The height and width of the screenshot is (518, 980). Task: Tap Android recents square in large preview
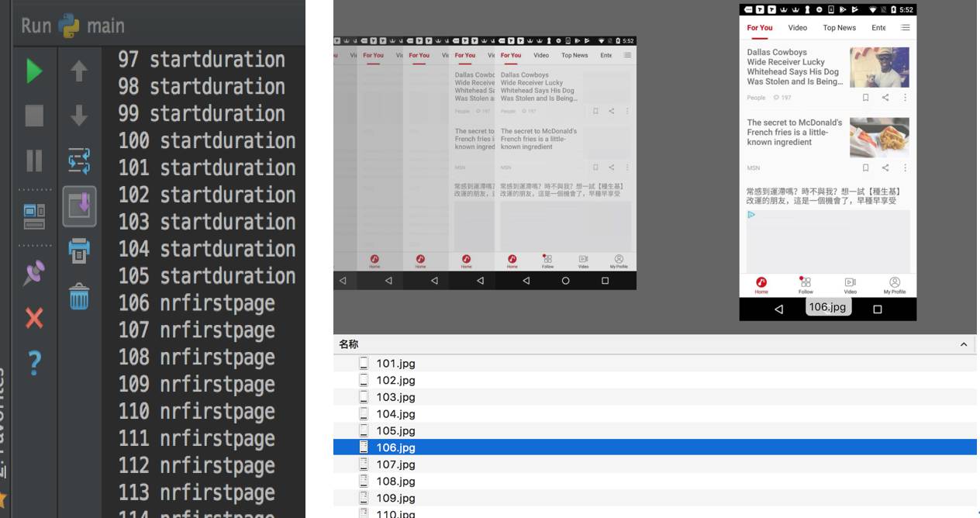tap(877, 309)
